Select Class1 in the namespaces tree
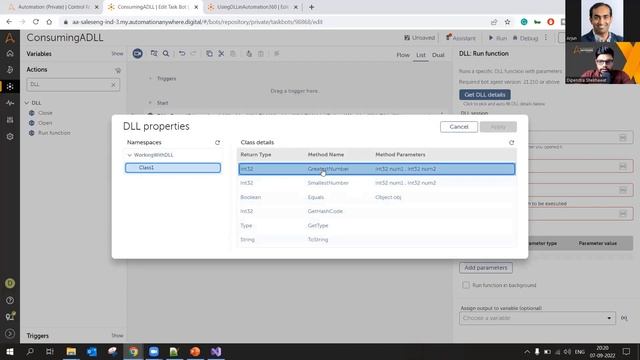Screen dimensions: 640x360 coord(173,168)
